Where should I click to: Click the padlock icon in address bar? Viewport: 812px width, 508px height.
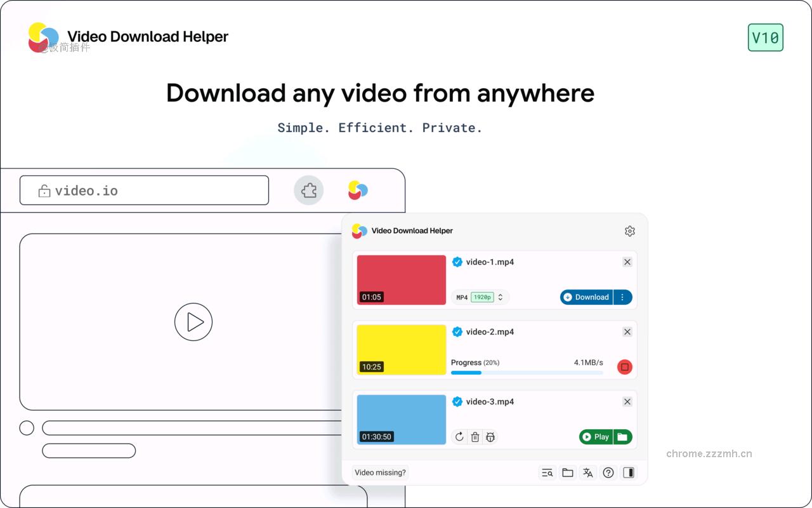point(44,190)
